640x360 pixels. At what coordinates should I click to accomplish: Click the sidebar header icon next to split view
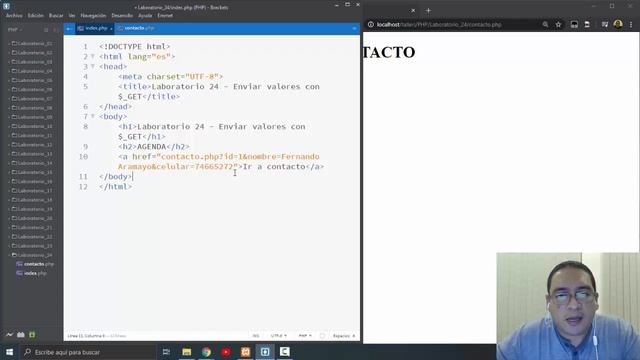55,30
